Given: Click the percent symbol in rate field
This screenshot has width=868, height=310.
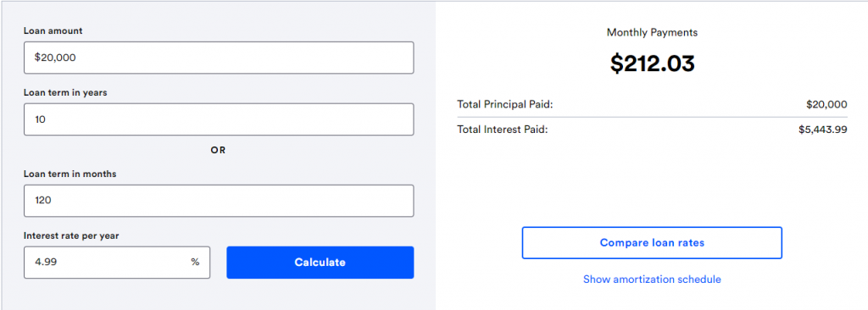Looking at the screenshot, I should point(195,263).
